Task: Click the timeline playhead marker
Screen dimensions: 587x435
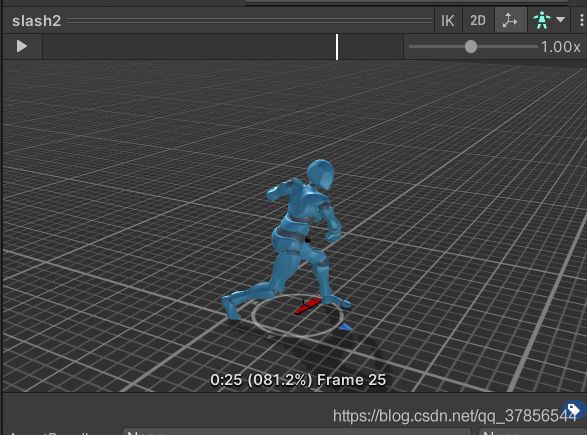Action: point(337,47)
